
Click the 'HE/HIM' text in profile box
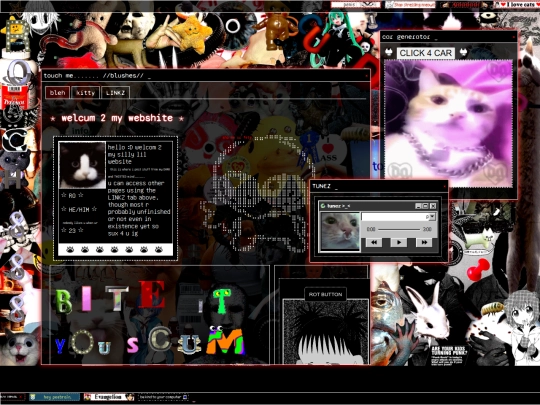tap(79, 209)
